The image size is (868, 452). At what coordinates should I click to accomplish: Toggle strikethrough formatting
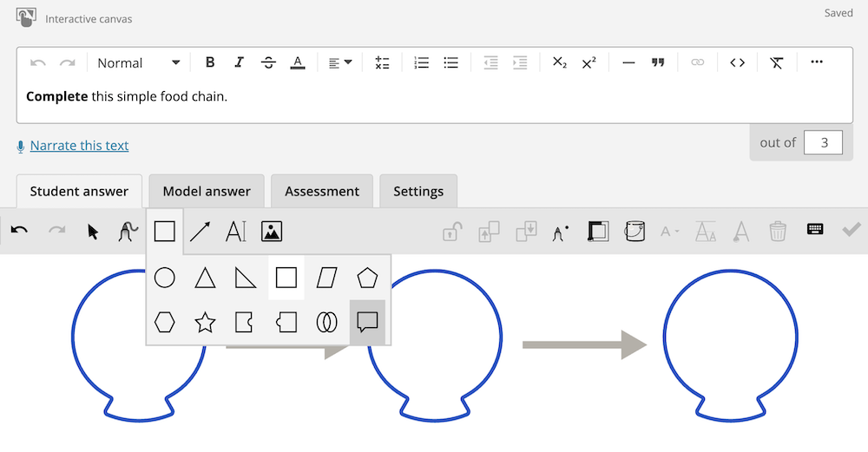pos(268,62)
